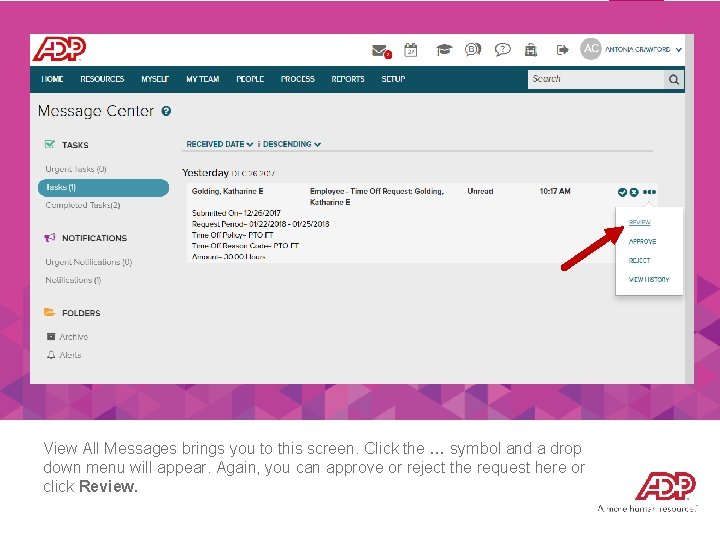Viewport: 720px width, 540px height.
Task: Open the REPORTS menu
Action: click(x=348, y=79)
